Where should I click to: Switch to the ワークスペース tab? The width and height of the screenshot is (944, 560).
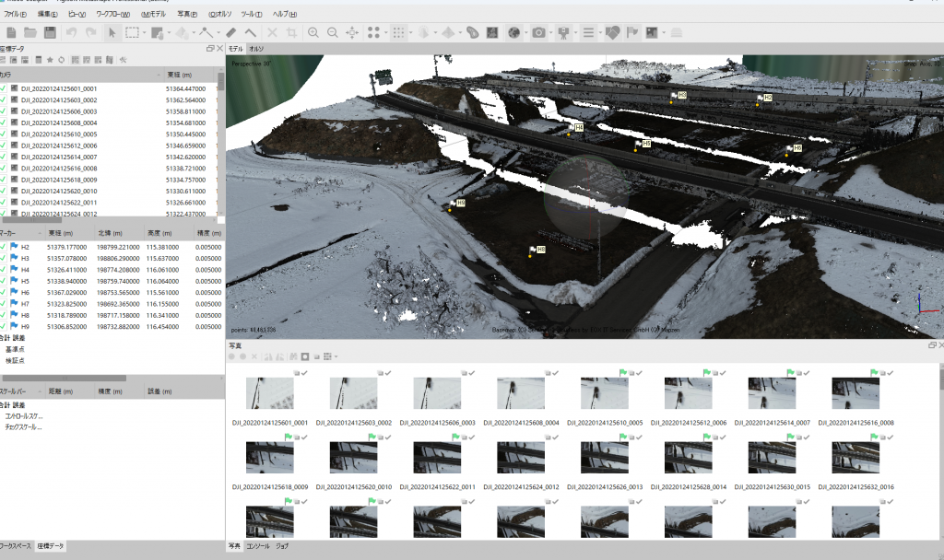pyautogui.click(x=15, y=546)
